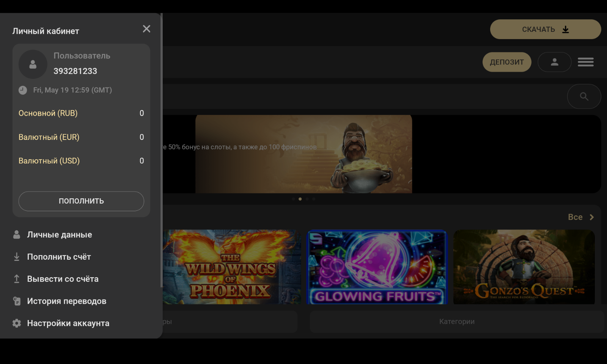The image size is (607, 364).
Task: Click the RUB balance value 0
Action: click(142, 113)
